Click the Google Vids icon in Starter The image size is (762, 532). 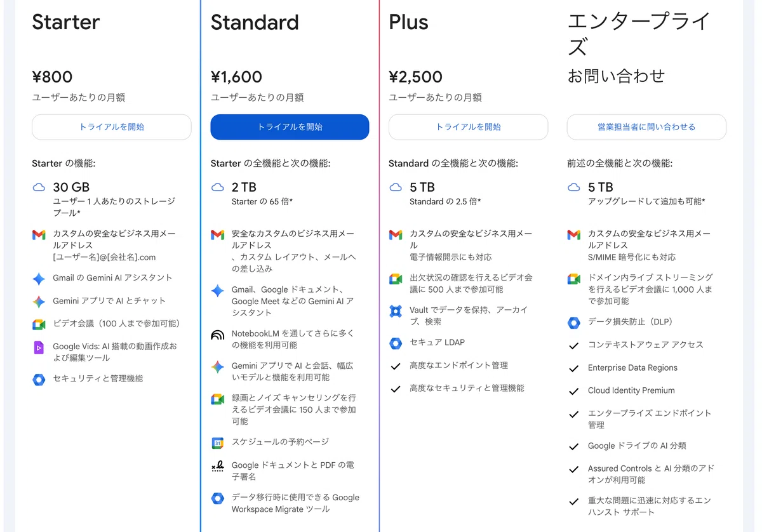pyautogui.click(x=39, y=347)
